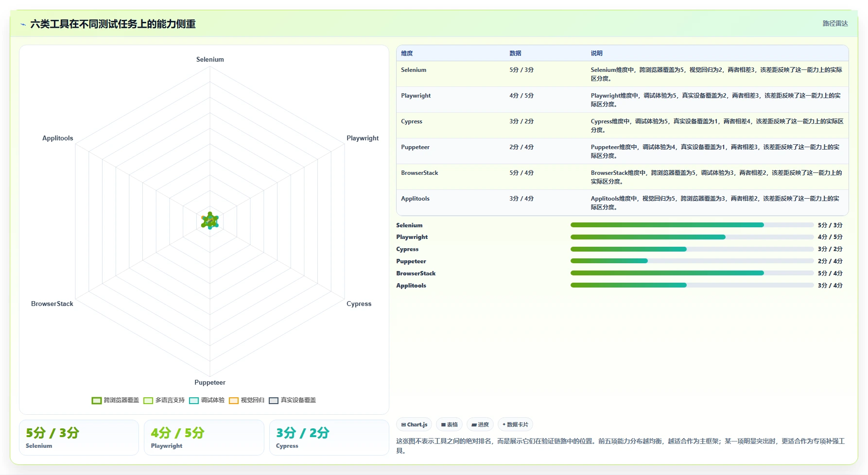
Task: Click the data cluster at radar center
Action: tap(210, 221)
